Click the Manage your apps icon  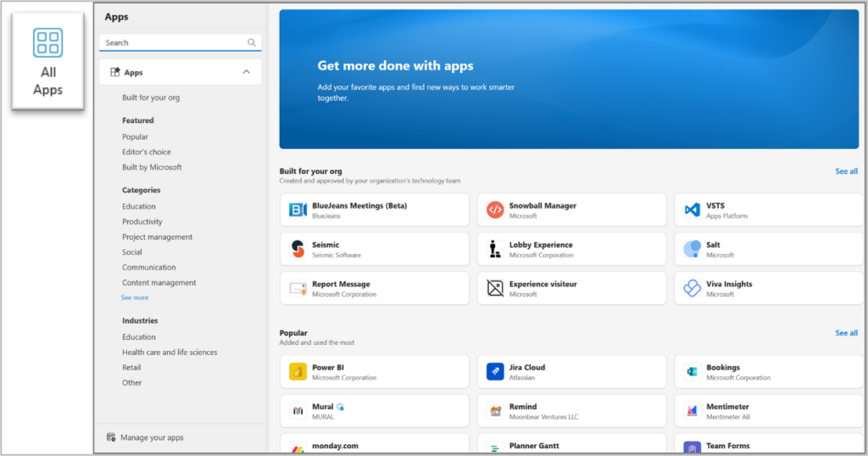tap(111, 437)
